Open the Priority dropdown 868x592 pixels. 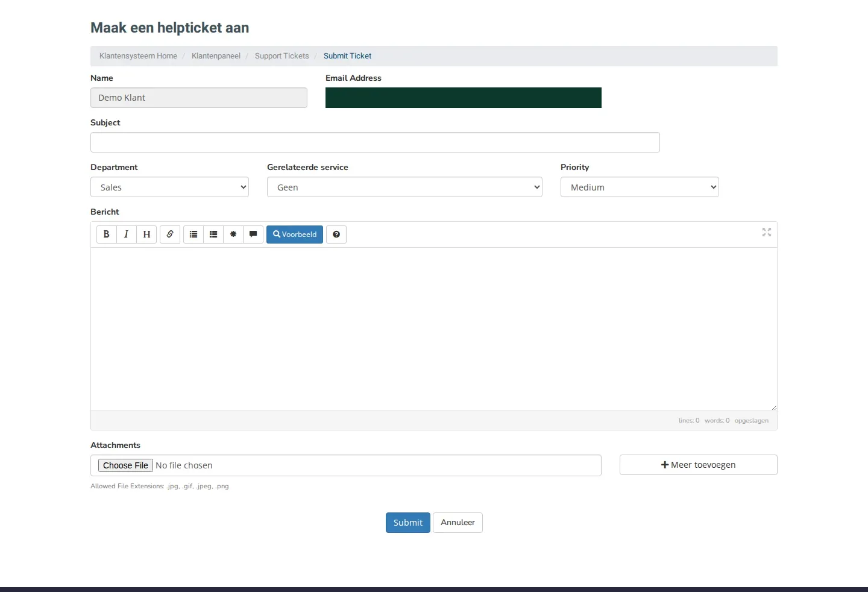pos(640,187)
